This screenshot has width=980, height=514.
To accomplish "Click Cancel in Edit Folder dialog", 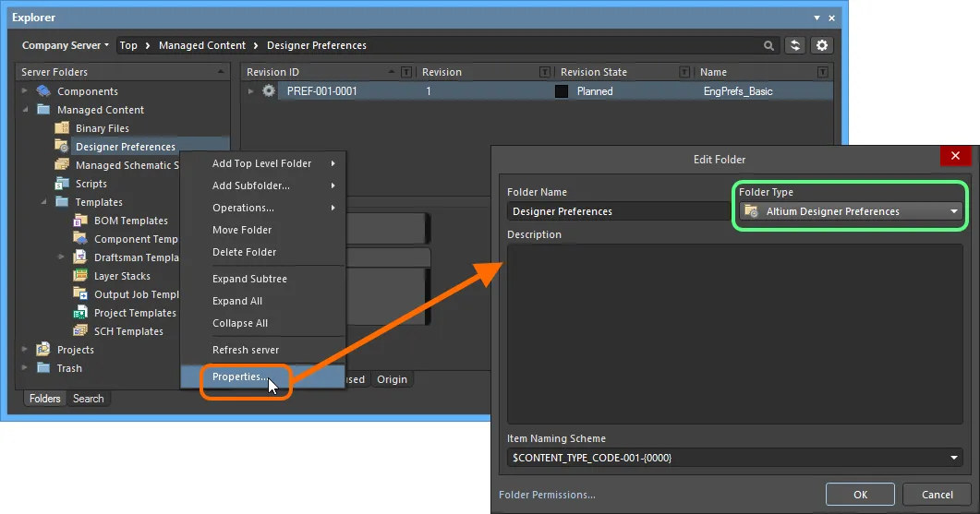I will [x=937, y=494].
